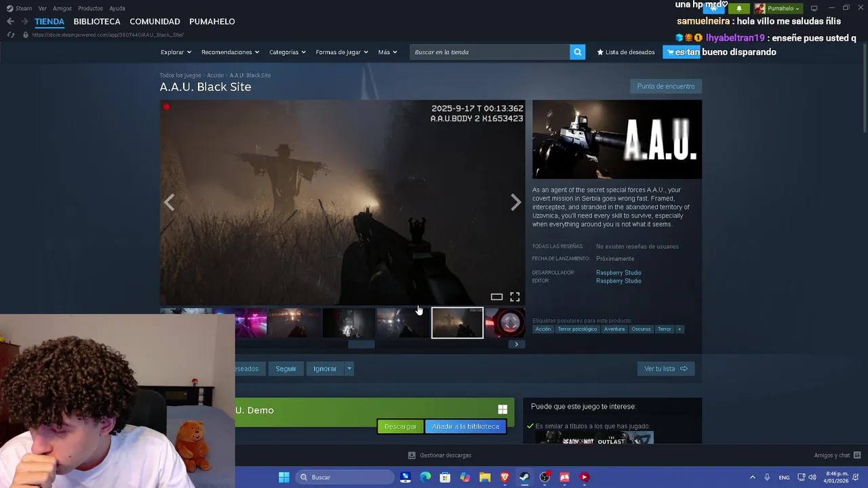This screenshot has height=488, width=868.
Task: Open Steam notifications bell
Action: point(739,8)
